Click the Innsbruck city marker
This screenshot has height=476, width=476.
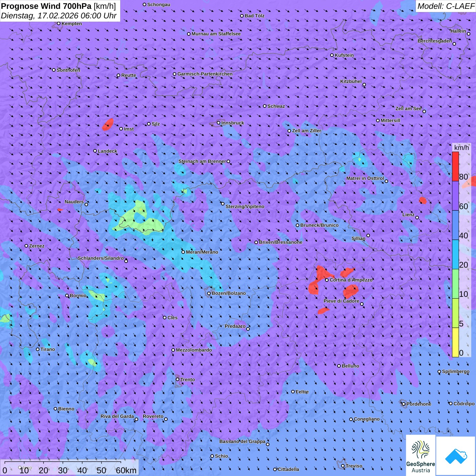pos(219,123)
